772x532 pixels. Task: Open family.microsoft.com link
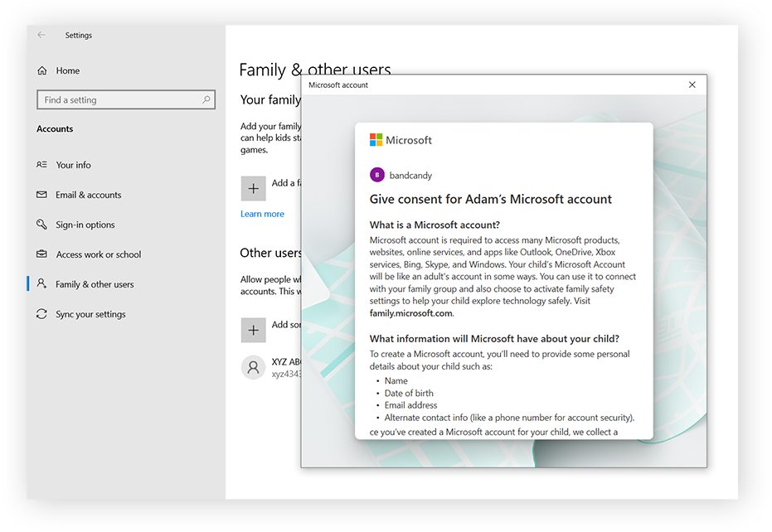tap(410, 313)
